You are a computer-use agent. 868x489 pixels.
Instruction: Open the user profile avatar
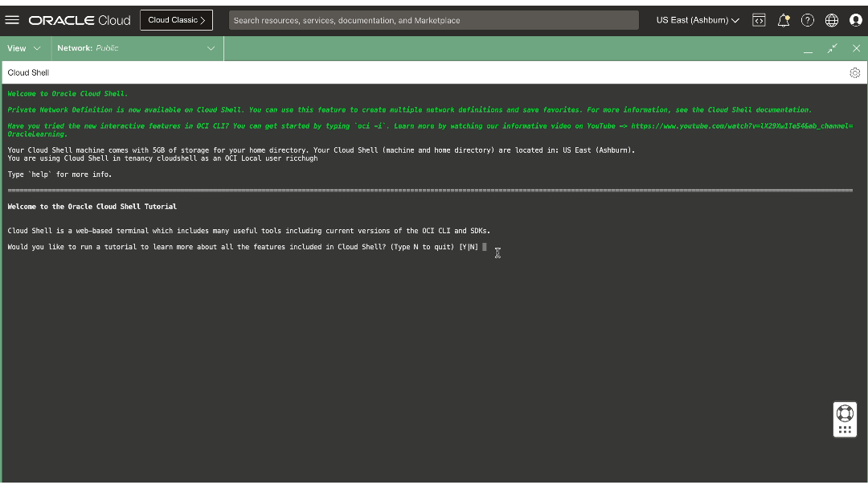click(855, 20)
